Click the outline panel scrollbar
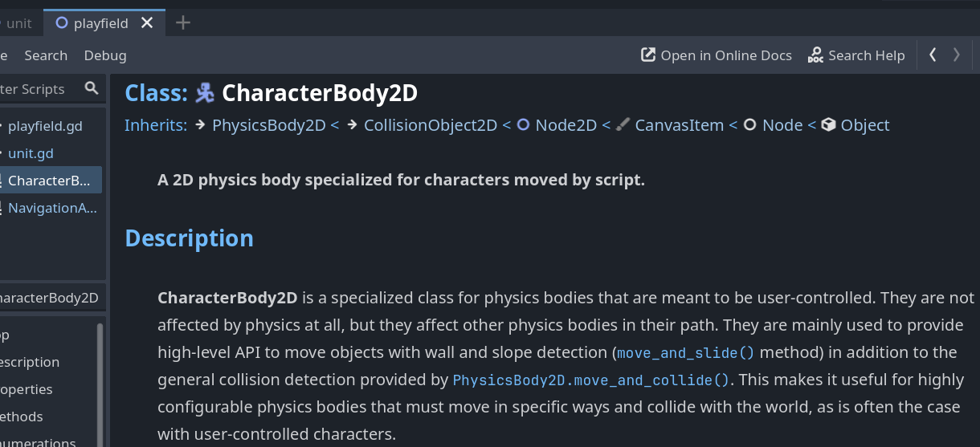Image resolution: width=980 pixels, height=447 pixels. tap(100, 384)
